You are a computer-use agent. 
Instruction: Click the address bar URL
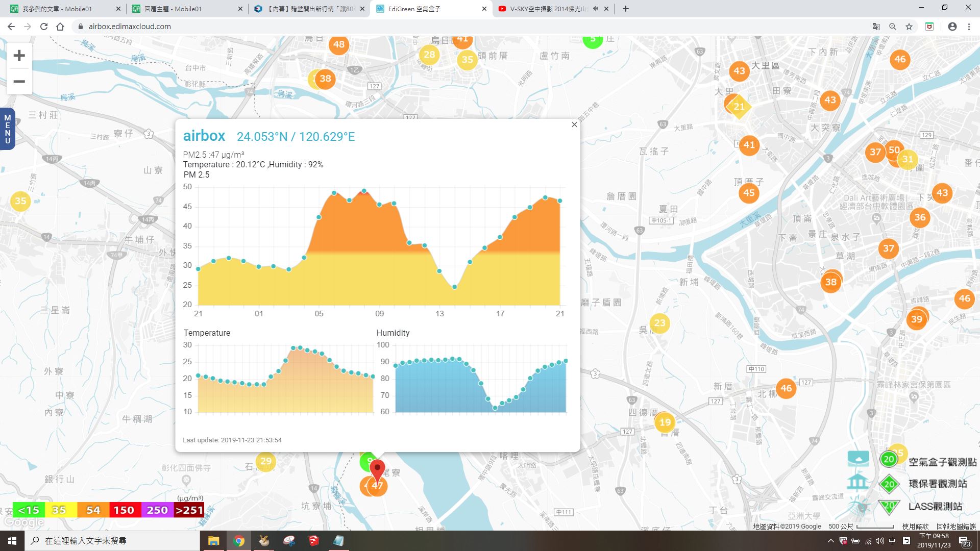[x=130, y=27]
